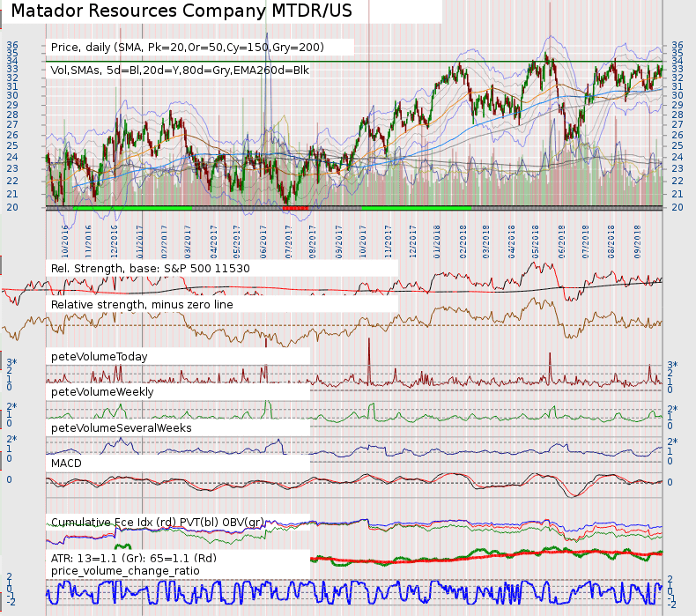
Task: Click the 02/2018 date axis label
Action: coord(463,241)
